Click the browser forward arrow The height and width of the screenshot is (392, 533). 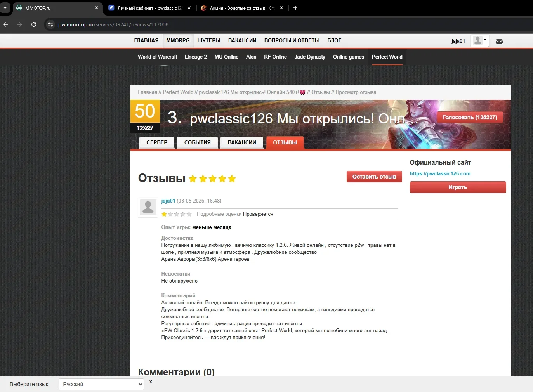(x=20, y=24)
